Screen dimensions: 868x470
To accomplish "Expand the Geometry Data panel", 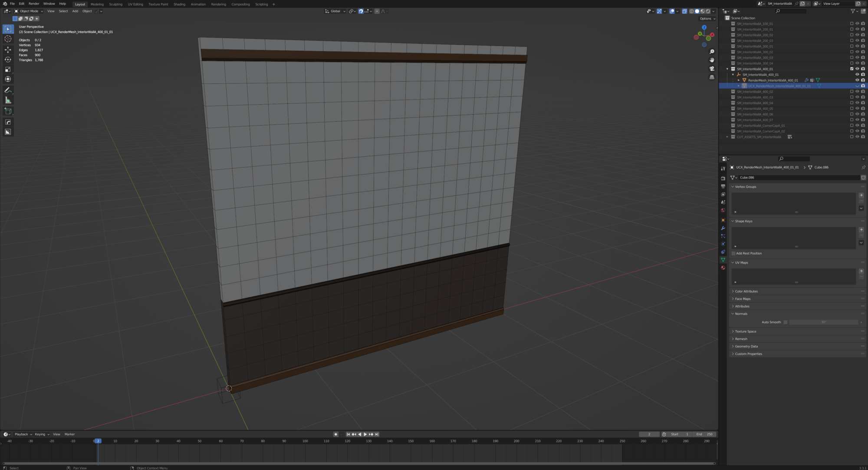I will point(746,346).
